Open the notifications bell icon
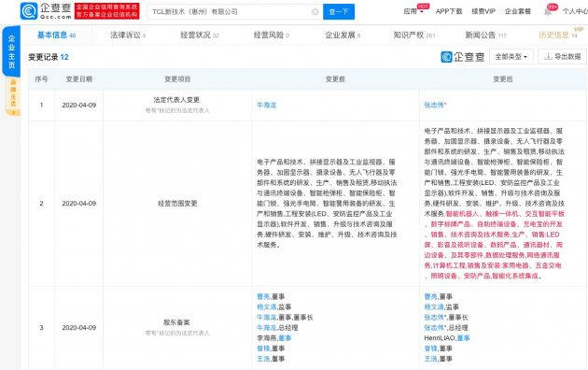 click(548, 12)
